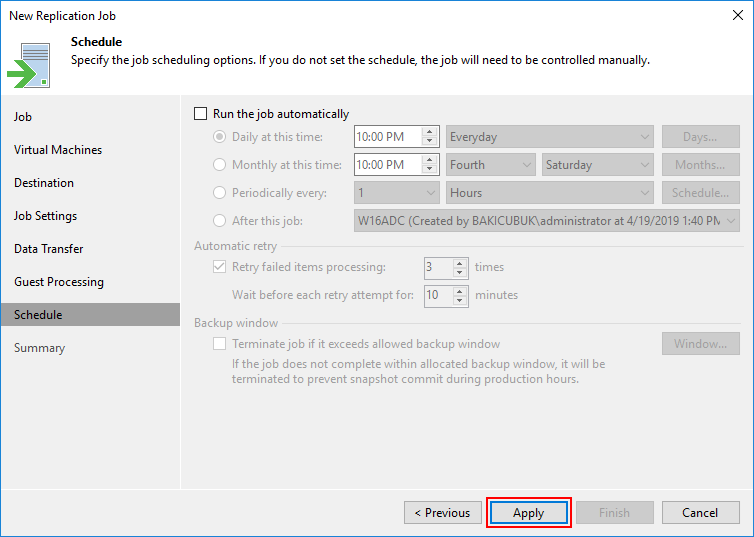Go to the Guest Processing step
The image size is (754, 537).
click(x=59, y=282)
